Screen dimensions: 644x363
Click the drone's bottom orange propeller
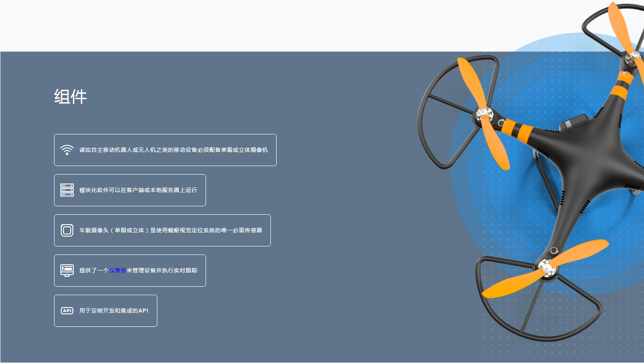(514, 286)
